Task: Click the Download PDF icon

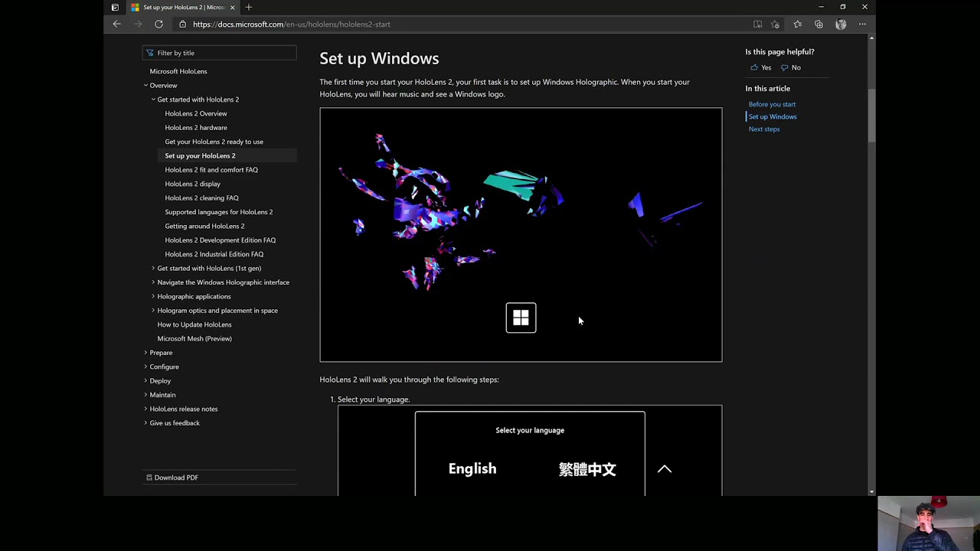Action: [x=149, y=478]
